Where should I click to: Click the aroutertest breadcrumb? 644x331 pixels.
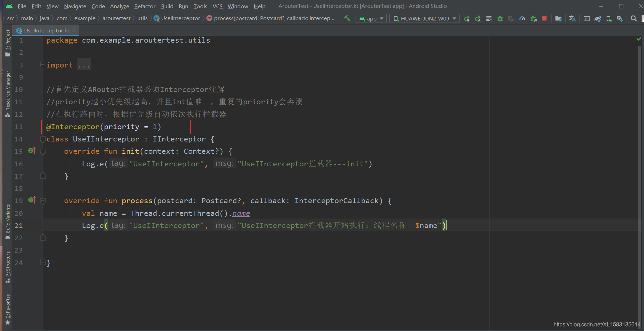pos(116,18)
